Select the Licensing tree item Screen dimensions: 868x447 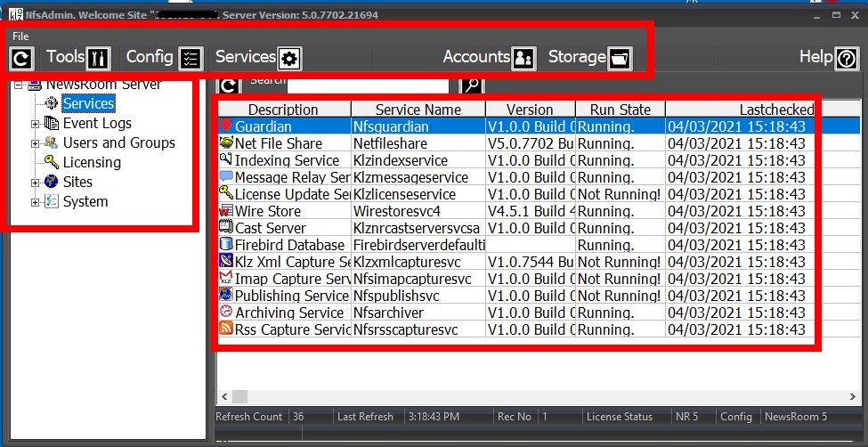92,162
